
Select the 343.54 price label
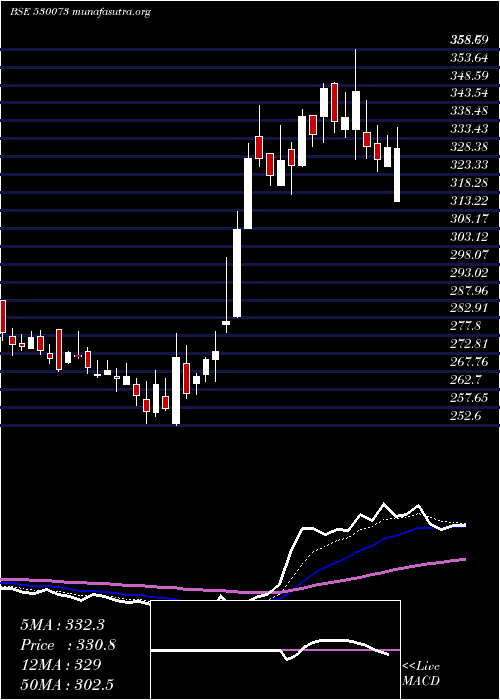(x=468, y=93)
